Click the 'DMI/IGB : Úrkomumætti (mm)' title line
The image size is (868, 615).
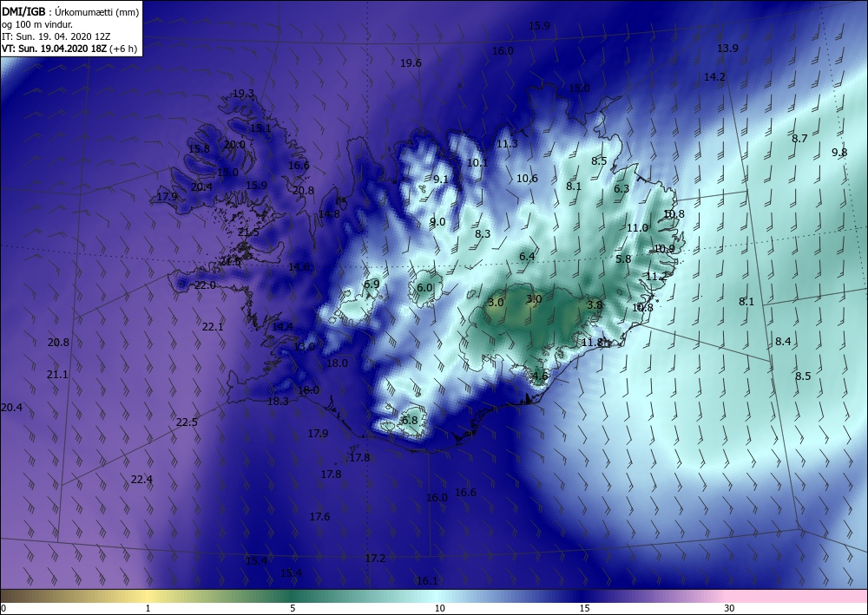click(x=70, y=11)
